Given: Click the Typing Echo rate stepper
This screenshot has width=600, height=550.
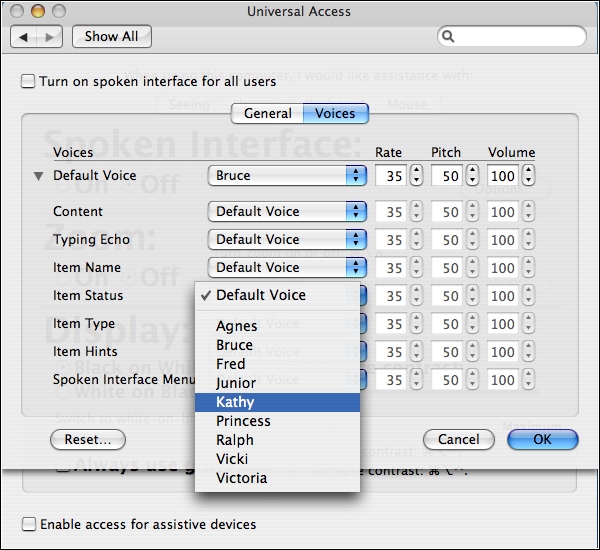Looking at the screenshot, I should [x=416, y=239].
